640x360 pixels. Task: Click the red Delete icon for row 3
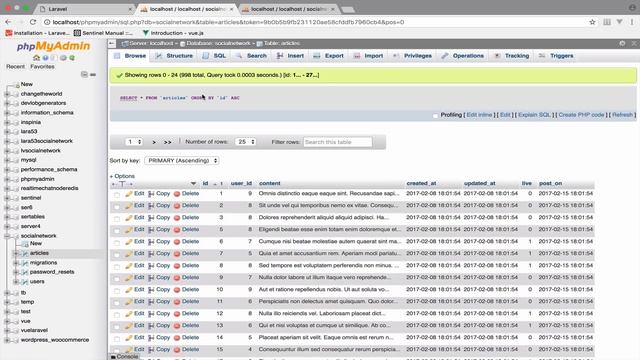tap(177, 218)
